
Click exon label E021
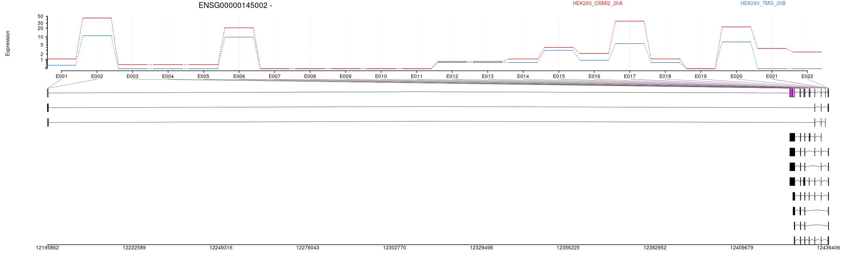[772, 76]
